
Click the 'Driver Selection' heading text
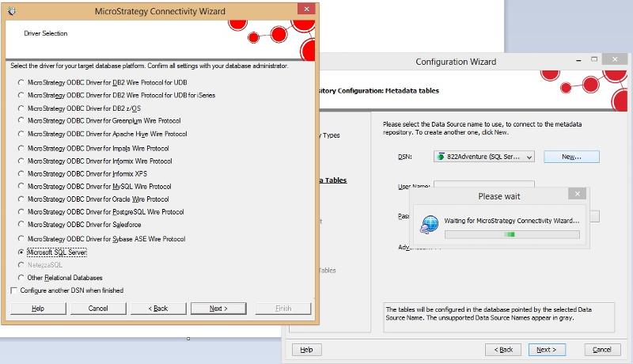(x=46, y=33)
